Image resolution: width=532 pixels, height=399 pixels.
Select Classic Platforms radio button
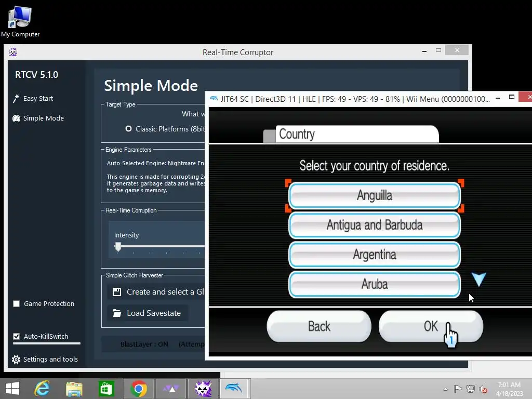(x=128, y=129)
